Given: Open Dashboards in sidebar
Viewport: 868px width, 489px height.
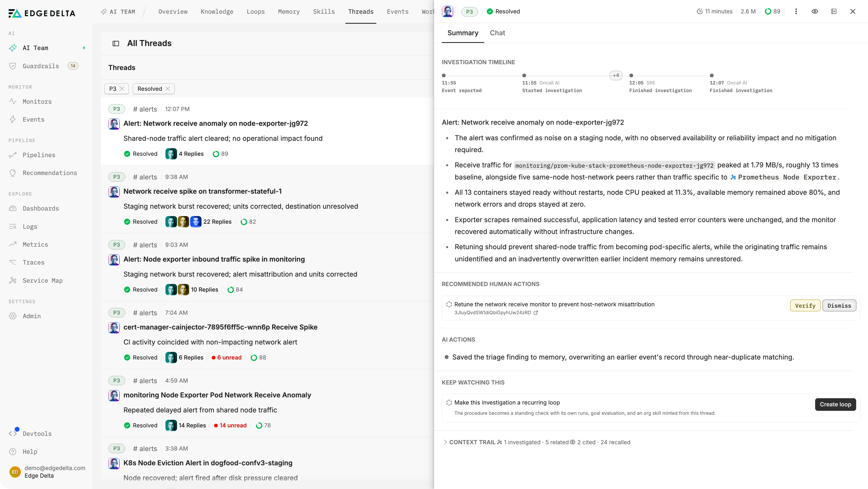Looking at the screenshot, I should point(41,208).
